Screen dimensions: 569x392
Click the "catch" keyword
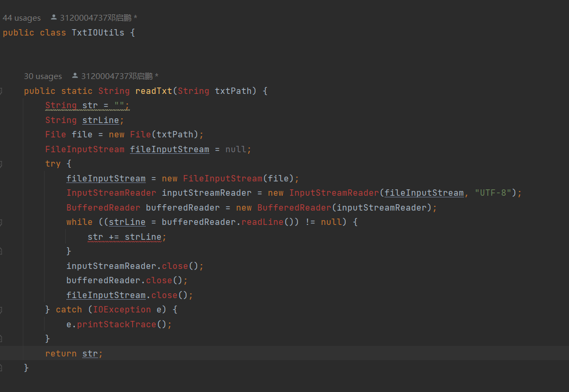[69, 310]
